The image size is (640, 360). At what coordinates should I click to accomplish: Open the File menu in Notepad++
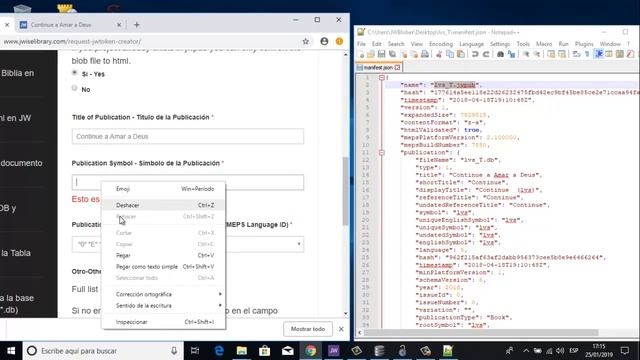(x=362, y=44)
